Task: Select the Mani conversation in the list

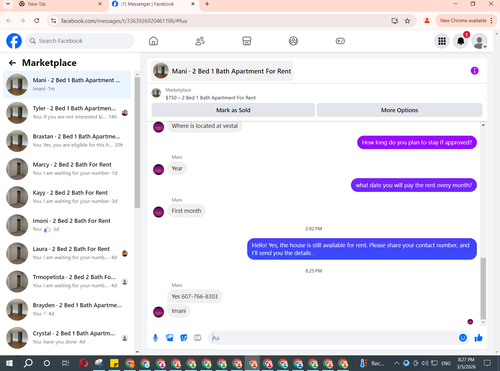Action: coord(67,85)
